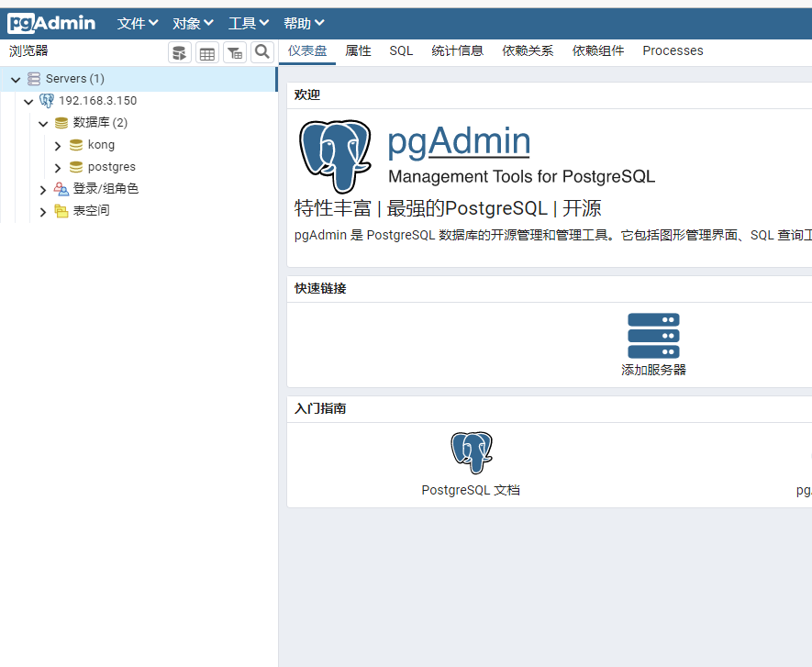Image resolution: width=812 pixels, height=667 pixels.
Task: Select the Servers (1) tree label
Action: [x=75, y=79]
